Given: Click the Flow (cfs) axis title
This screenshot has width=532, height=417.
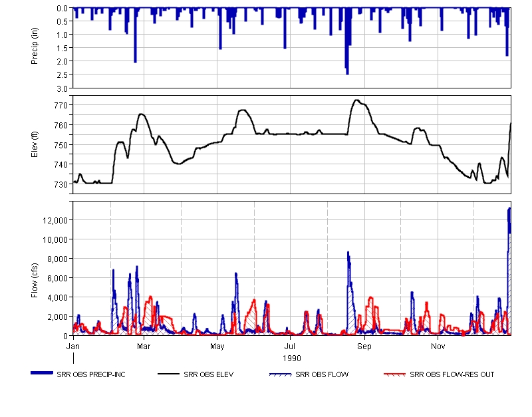Looking at the screenshot, I should pos(35,281).
